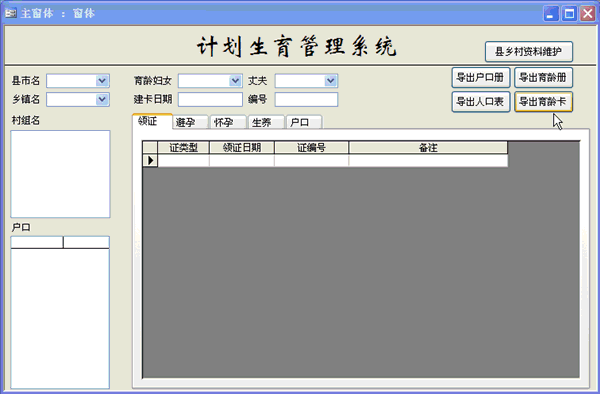The width and height of the screenshot is (600, 394).
Task: Click the 领证日期 column header
Action: pyautogui.click(x=242, y=148)
